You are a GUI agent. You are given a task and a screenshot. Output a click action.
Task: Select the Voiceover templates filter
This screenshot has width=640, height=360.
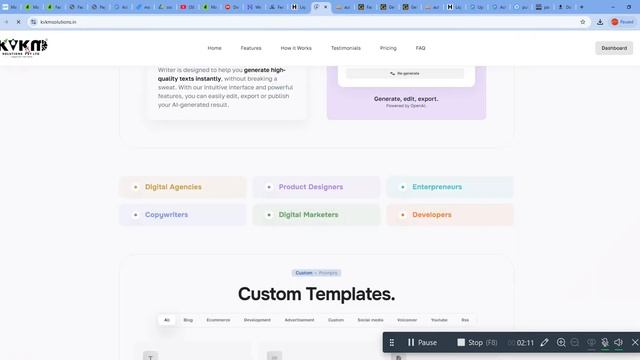coord(407,320)
